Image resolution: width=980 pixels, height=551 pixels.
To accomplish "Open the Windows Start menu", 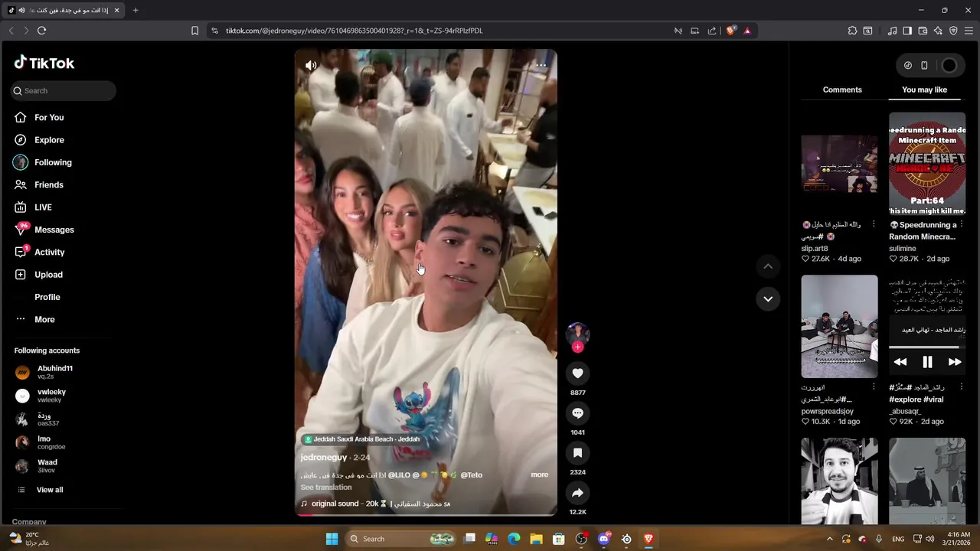I will (x=332, y=539).
